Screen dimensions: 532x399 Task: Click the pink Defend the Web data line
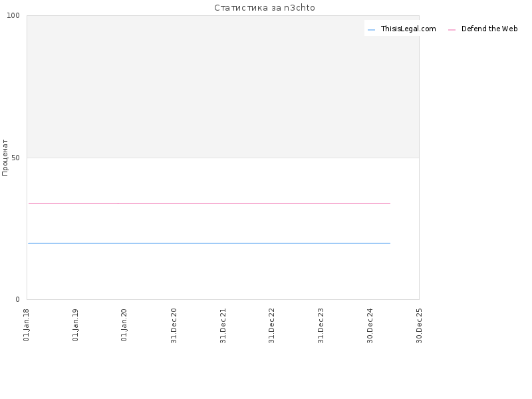209,203
